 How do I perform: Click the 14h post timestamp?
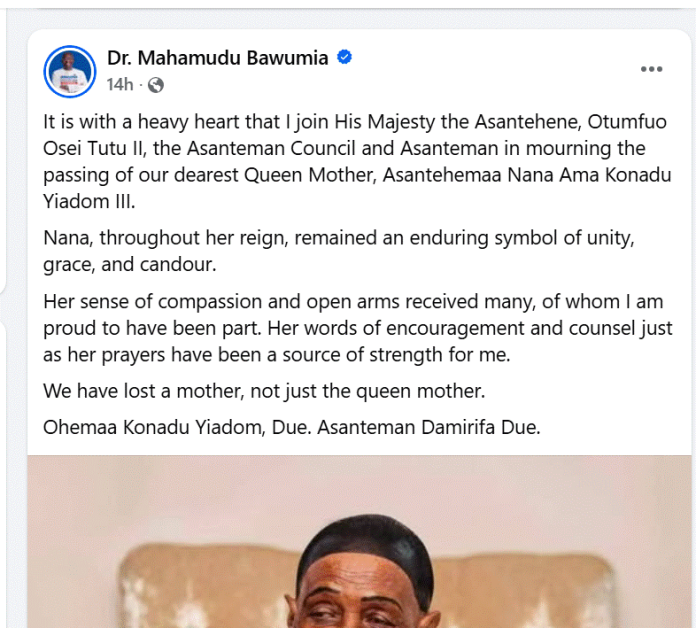pyautogui.click(x=119, y=85)
